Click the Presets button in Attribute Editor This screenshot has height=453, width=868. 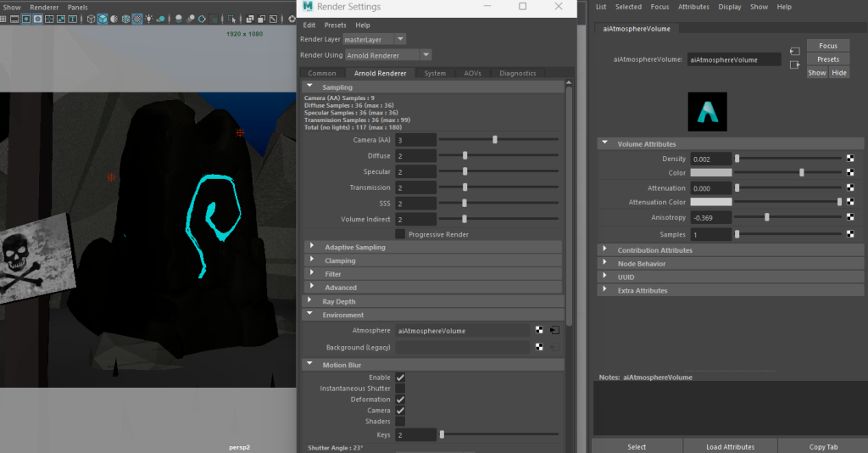(x=828, y=59)
